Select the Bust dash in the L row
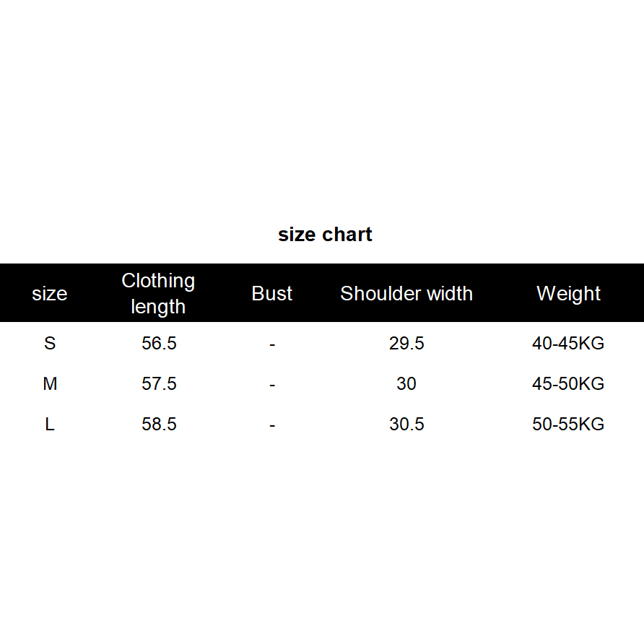The width and height of the screenshot is (644, 644). click(272, 425)
